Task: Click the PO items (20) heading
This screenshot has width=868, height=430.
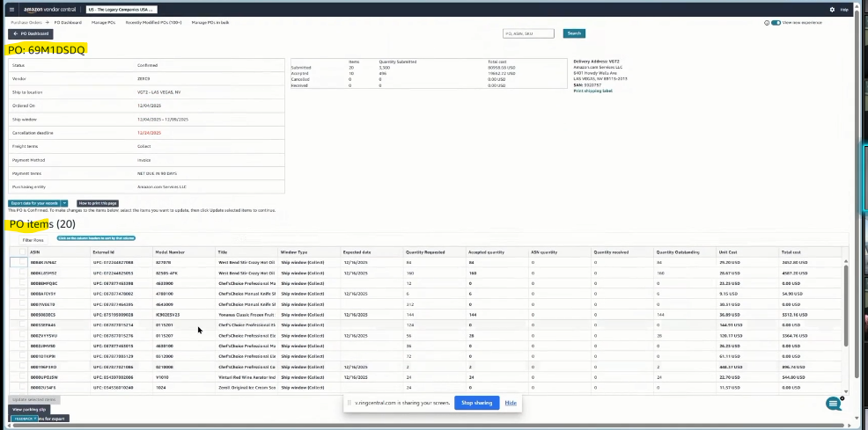Action: 42,224
